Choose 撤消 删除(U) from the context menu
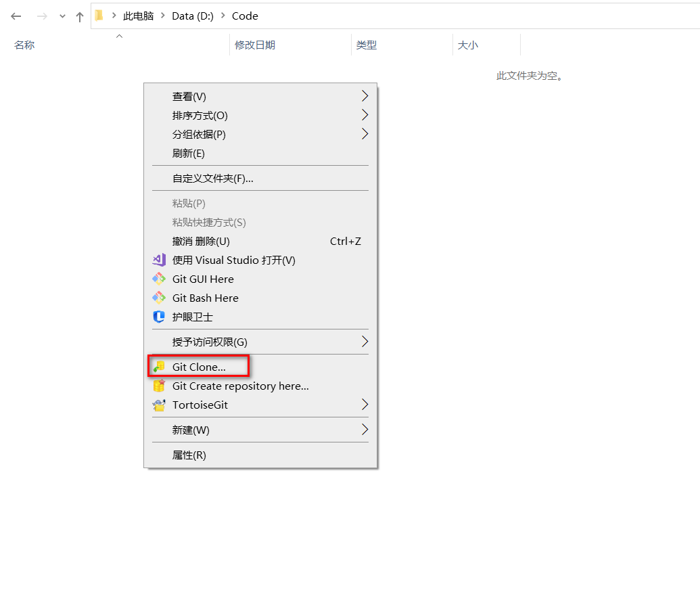The height and width of the screenshot is (592, 700). 260,242
